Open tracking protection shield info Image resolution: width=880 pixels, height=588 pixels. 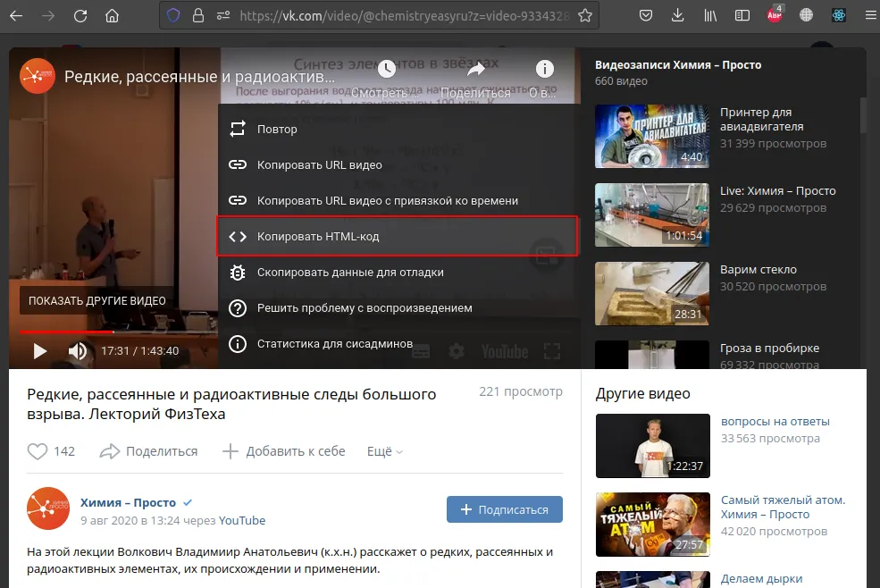pos(173,16)
